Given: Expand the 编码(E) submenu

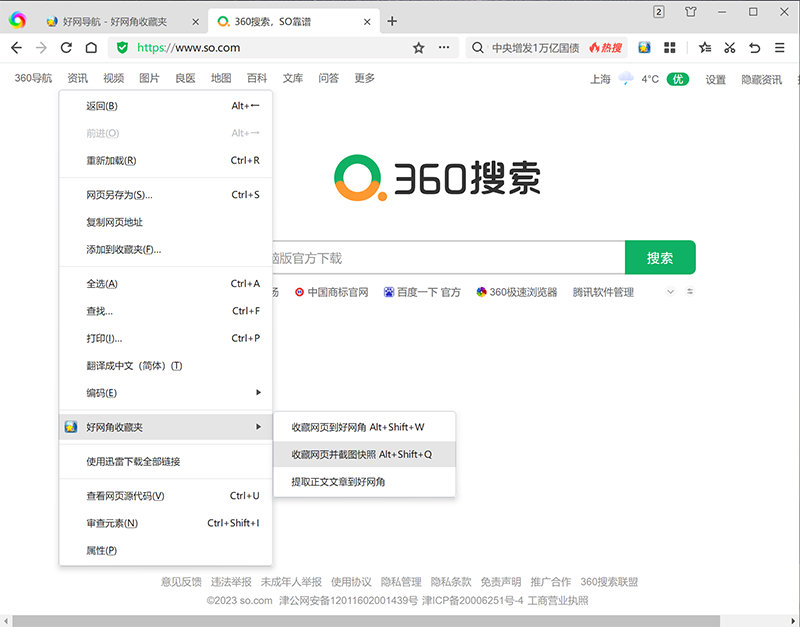Looking at the screenshot, I should coord(165,393).
